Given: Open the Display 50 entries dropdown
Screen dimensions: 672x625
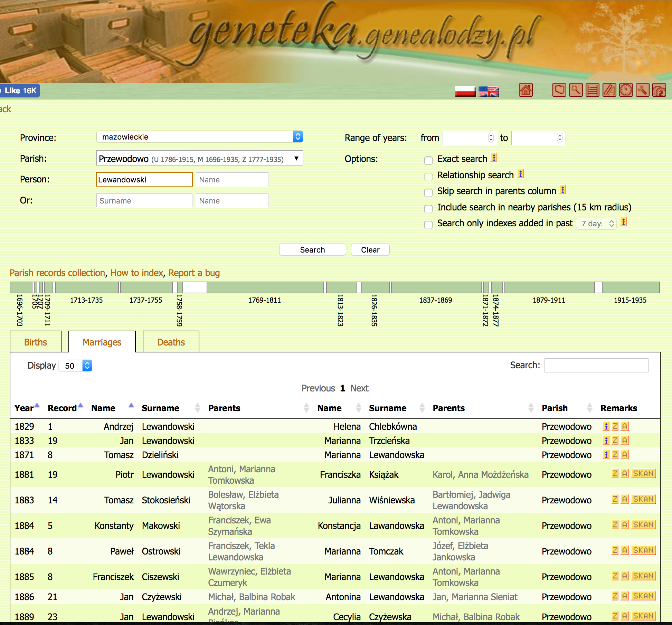Looking at the screenshot, I should pyautogui.click(x=76, y=366).
